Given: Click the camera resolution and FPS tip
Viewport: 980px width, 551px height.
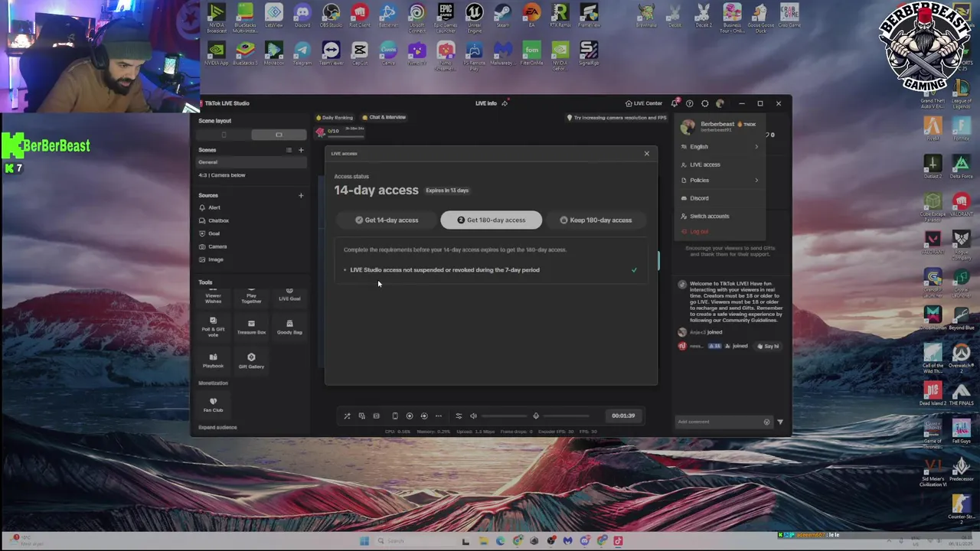Looking at the screenshot, I should (616, 118).
